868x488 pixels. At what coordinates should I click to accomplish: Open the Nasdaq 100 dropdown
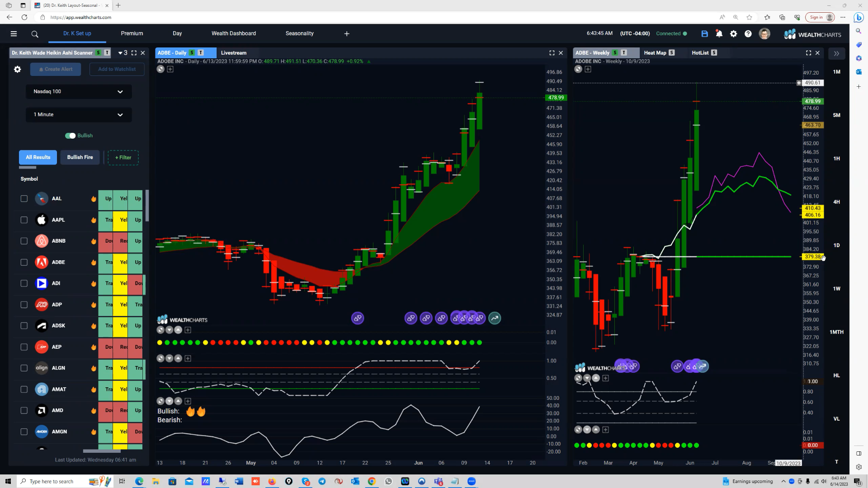(79, 92)
